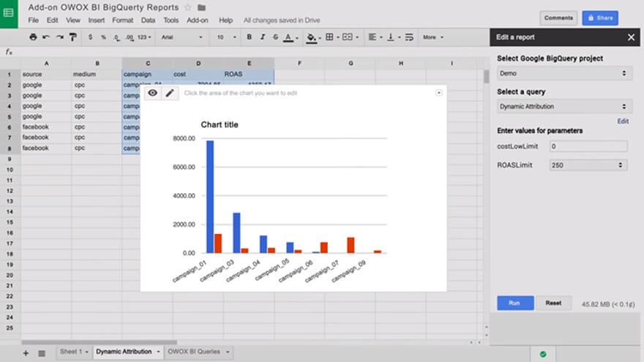Open the Format menu
Screen dimensions: 644x362
(x=122, y=20)
